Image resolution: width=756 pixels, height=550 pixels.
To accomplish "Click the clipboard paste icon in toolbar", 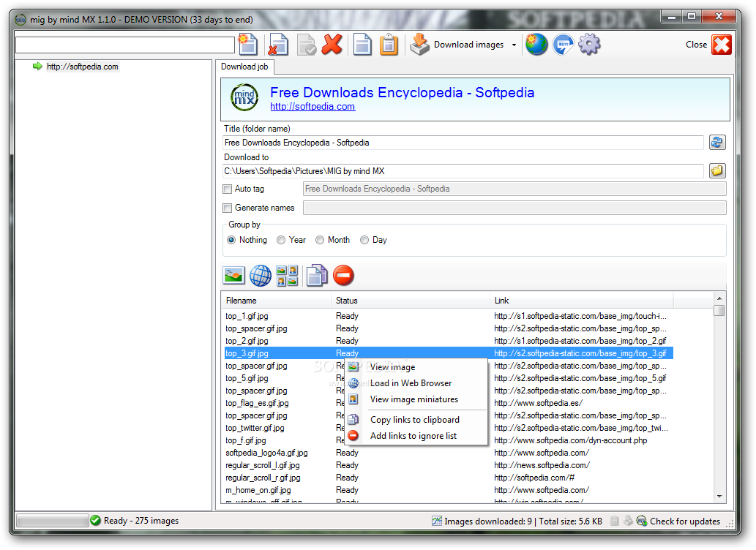I will [389, 45].
